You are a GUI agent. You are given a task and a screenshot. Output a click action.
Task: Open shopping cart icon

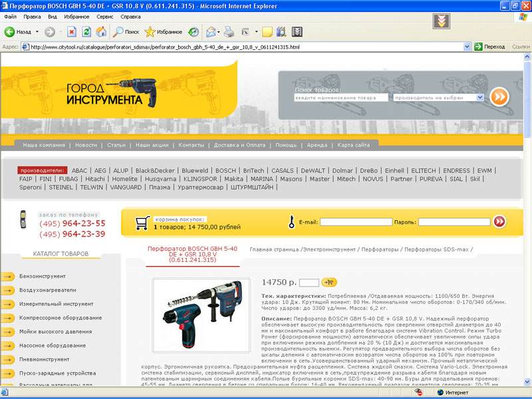[x=142, y=223]
